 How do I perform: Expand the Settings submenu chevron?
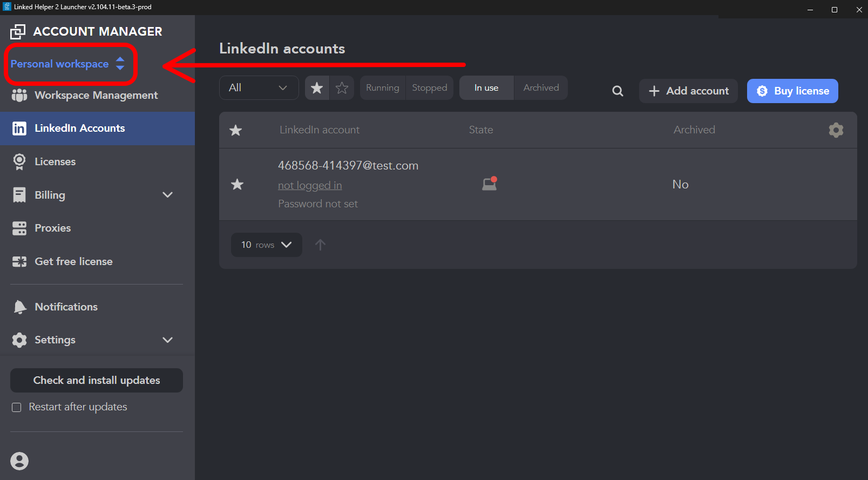coord(168,340)
